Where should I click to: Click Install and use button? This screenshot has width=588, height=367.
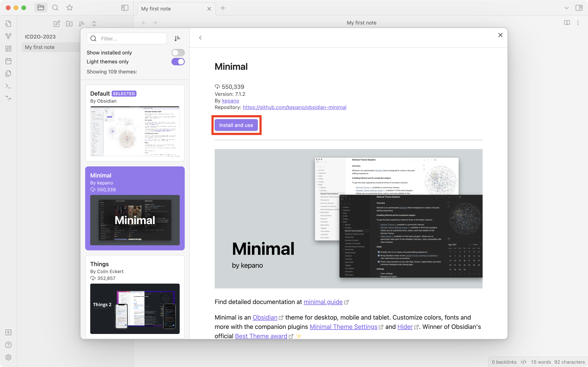tap(236, 125)
